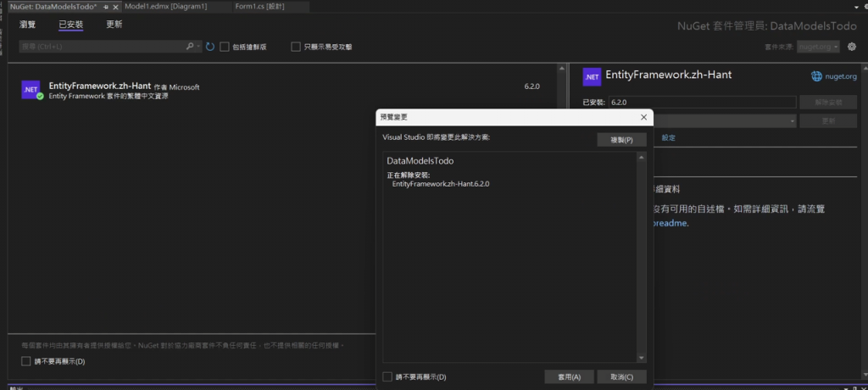Click the .NET icon in package details pane
This screenshot has width=868, height=390.
(592, 77)
